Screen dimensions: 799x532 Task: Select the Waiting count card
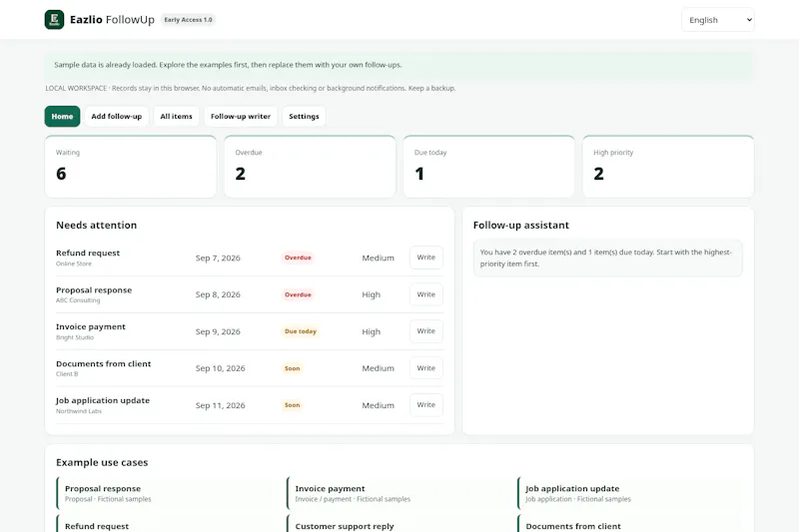click(x=131, y=167)
